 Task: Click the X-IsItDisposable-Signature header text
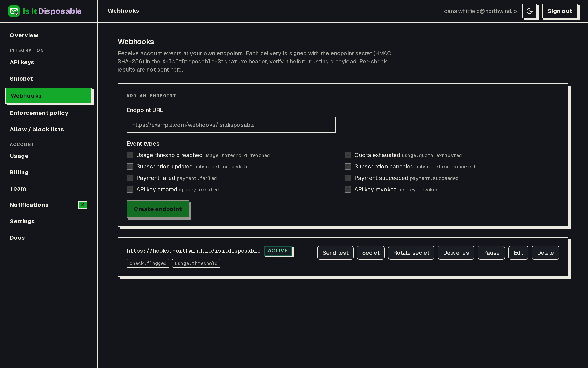[205, 61]
